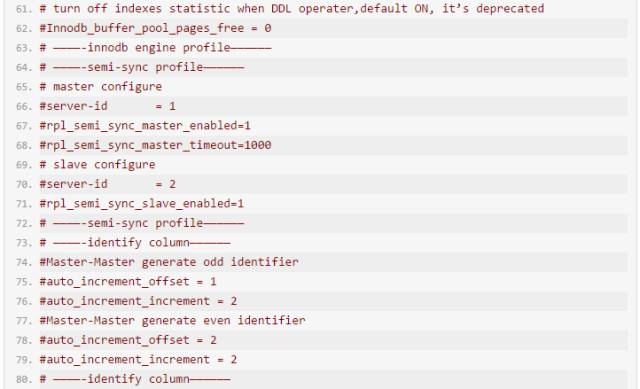Viewport: 640px width, 389px height.
Task: Click rpl_semi_sync_slave_enabled=1 line
Action: 142,204
